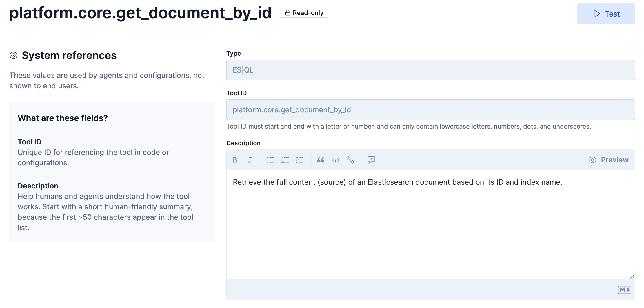Insert an unordered bullet list
The width and height of the screenshot is (644, 308).
click(x=270, y=160)
